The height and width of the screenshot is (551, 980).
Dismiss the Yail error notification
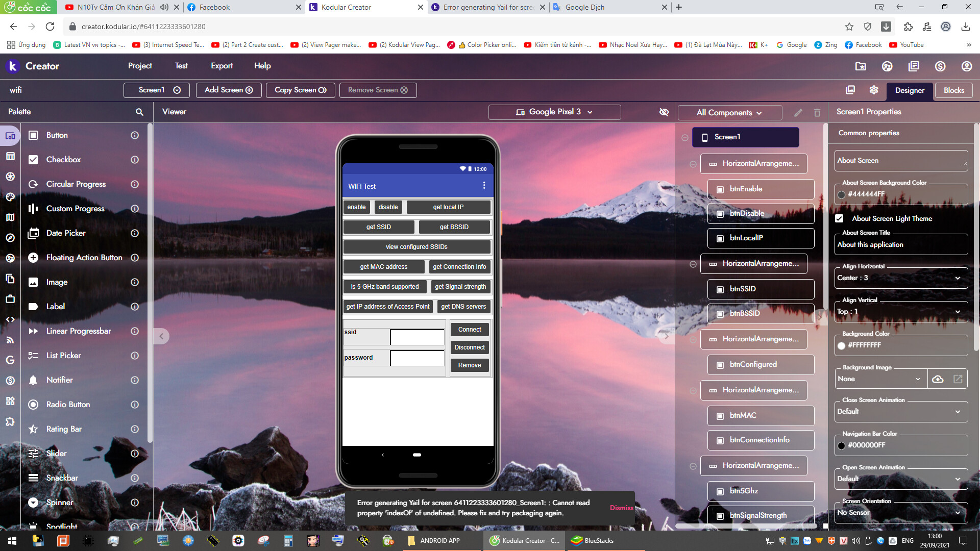[x=621, y=508]
